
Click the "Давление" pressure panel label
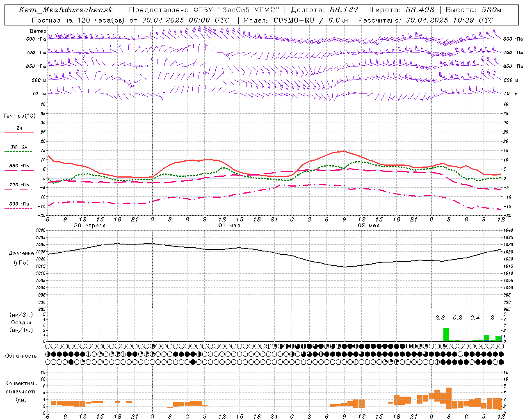[x=21, y=253]
